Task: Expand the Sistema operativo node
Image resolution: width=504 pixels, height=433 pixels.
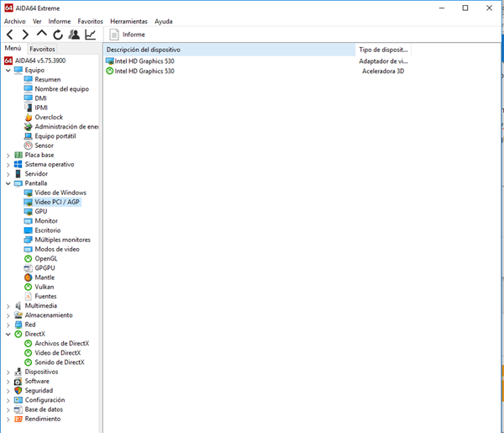Action: 8,165
